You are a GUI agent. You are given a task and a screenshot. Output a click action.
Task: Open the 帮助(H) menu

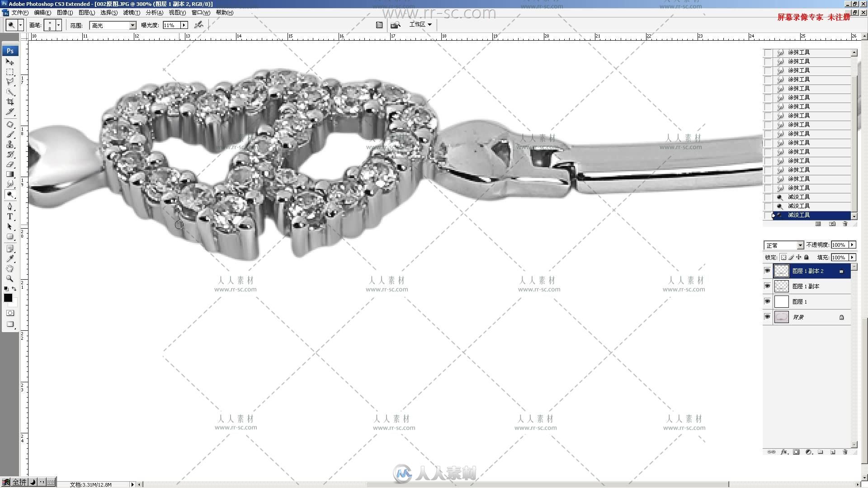click(x=225, y=13)
